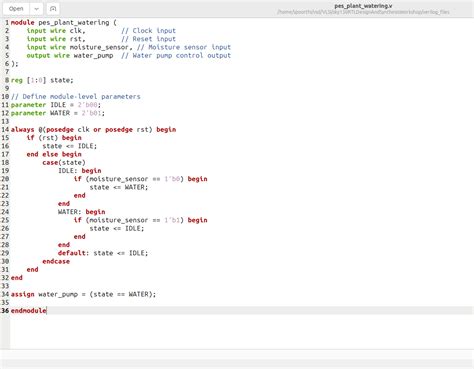The width and height of the screenshot is (474, 369).
Task: Click the 'IDLE: begin' line
Action: [80, 171]
